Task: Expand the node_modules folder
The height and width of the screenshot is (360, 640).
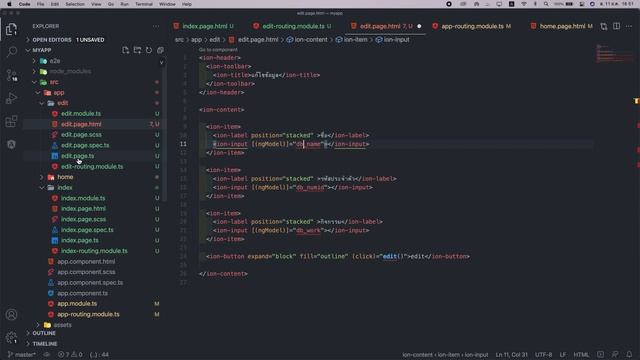Action: pyautogui.click(x=70, y=71)
